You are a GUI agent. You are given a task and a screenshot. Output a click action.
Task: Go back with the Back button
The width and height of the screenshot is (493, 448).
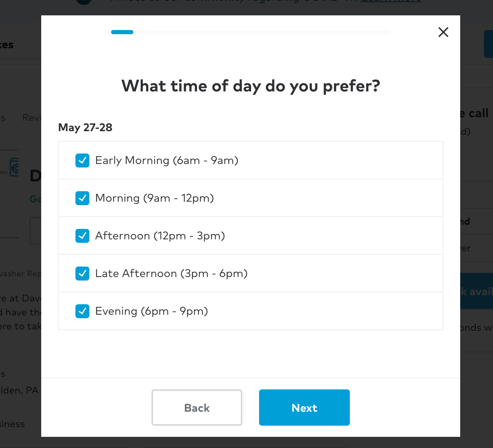[x=197, y=407]
